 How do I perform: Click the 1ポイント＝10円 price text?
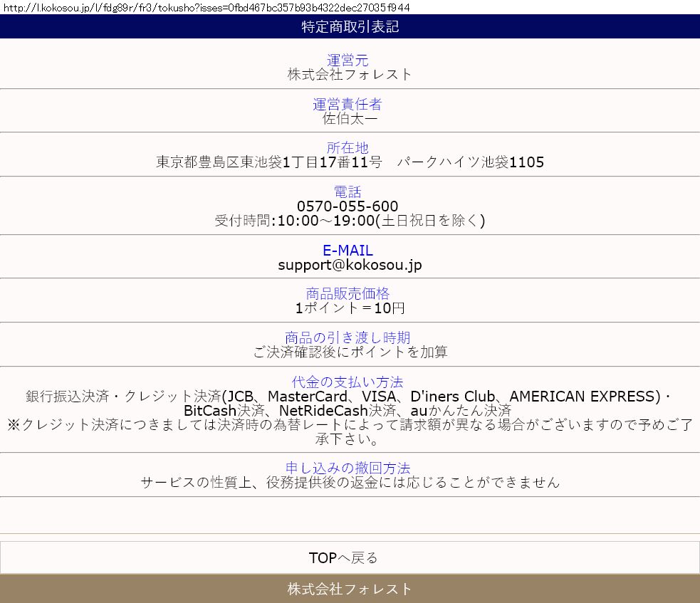(350, 308)
